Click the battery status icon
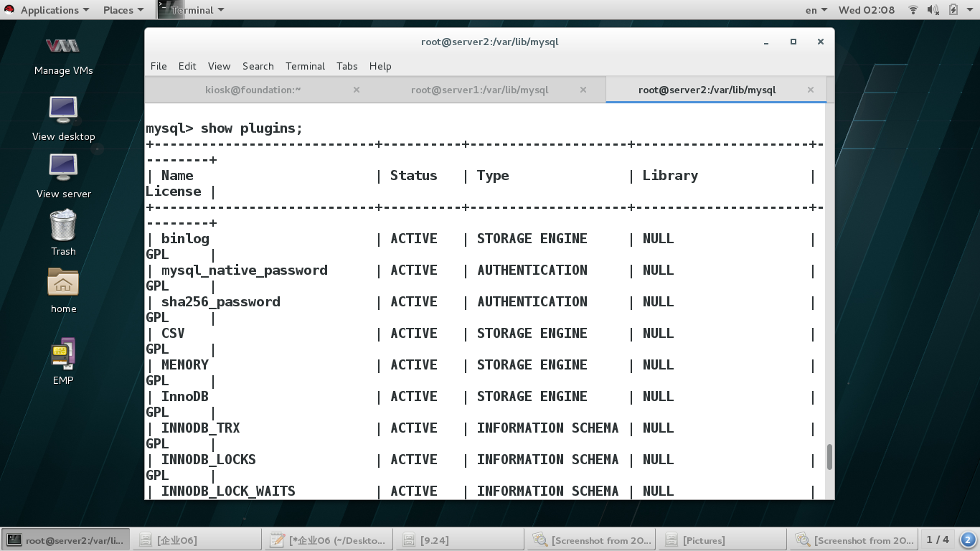980x551 pixels. [953, 10]
